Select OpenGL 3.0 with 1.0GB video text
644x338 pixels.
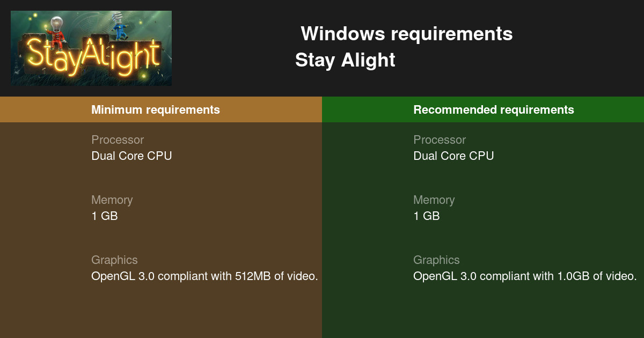coord(525,276)
